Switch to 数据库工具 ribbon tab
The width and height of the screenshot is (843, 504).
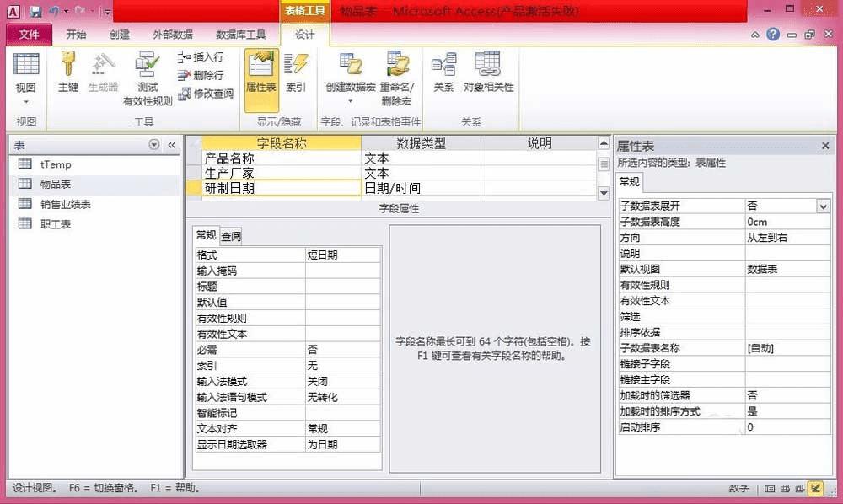tap(240, 35)
